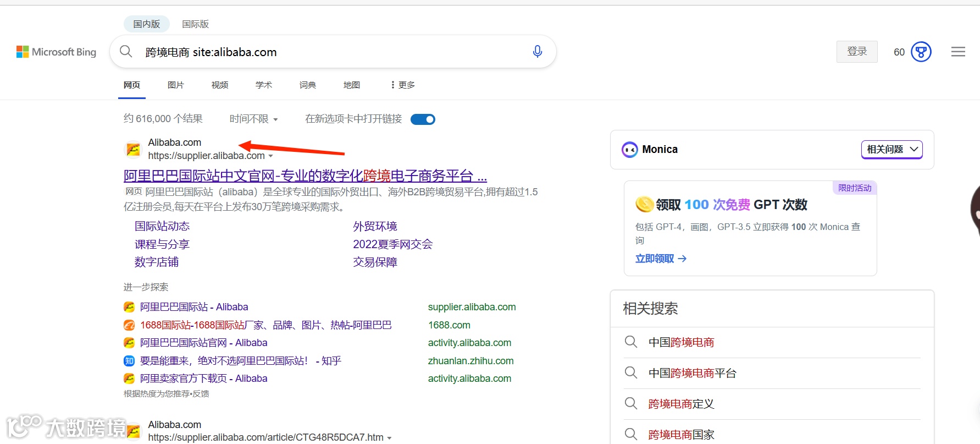Image resolution: width=980 pixels, height=444 pixels.
Task: Toggle open links in new tab switch
Action: coord(423,119)
